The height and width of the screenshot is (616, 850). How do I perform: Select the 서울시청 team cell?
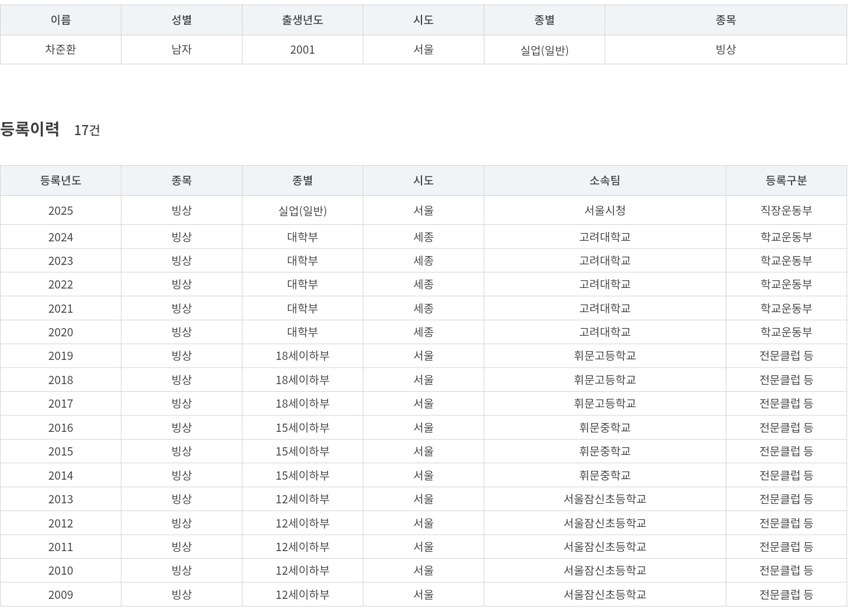(x=604, y=211)
